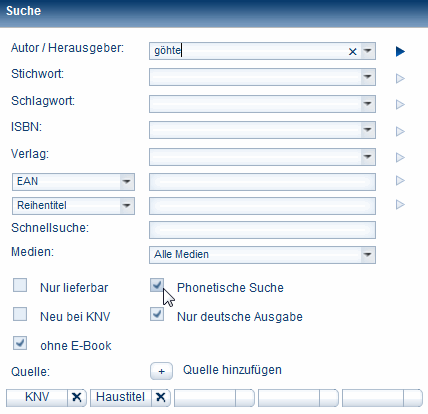428x414 pixels.
Task: Select the Haustitel source tab
Action: [x=121, y=397]
